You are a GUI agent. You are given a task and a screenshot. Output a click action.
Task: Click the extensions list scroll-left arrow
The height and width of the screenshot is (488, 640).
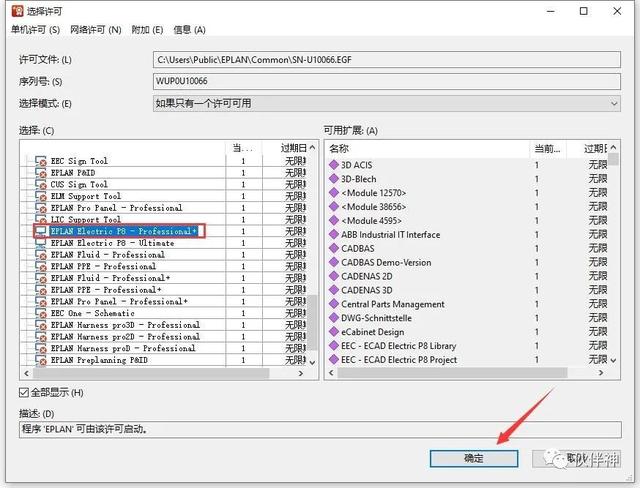tap(331, 373)
